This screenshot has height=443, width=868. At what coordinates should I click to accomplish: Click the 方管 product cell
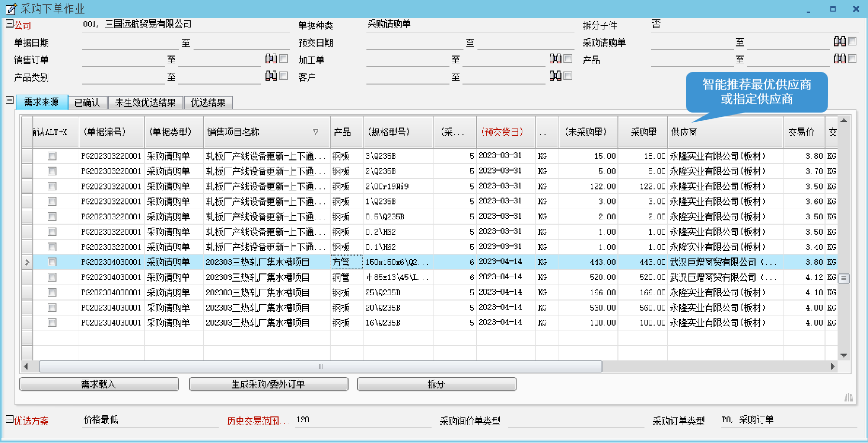[x=347, y=262]
